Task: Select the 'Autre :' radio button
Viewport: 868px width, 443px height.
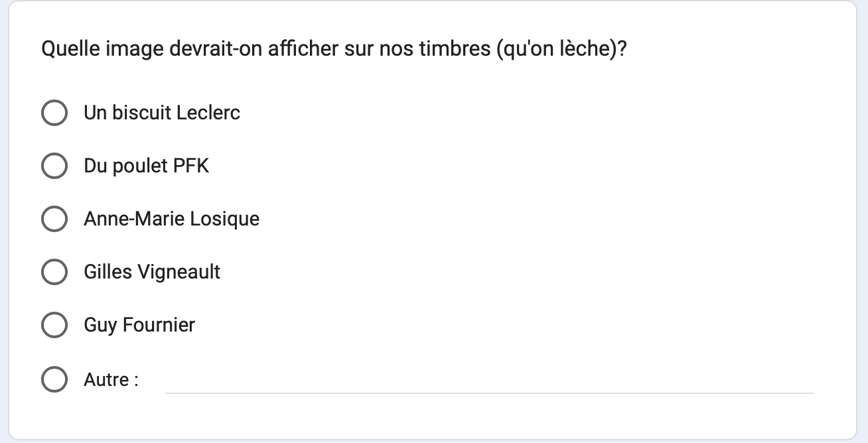Action: click(x=54, y=380)
